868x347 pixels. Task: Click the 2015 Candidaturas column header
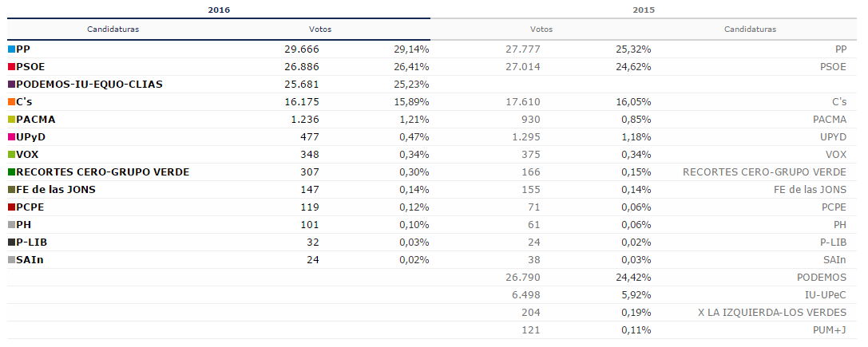coord(750,30)
